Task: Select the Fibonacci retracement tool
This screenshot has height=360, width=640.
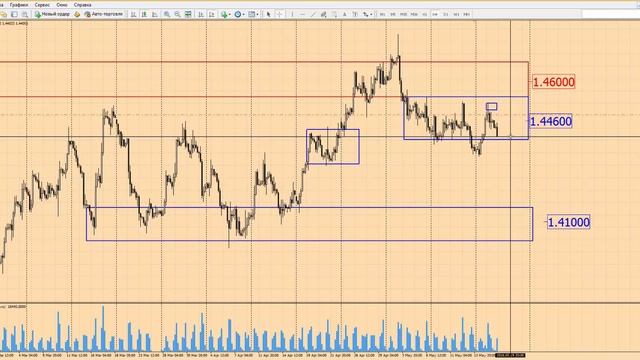Action: pos(334,14)
